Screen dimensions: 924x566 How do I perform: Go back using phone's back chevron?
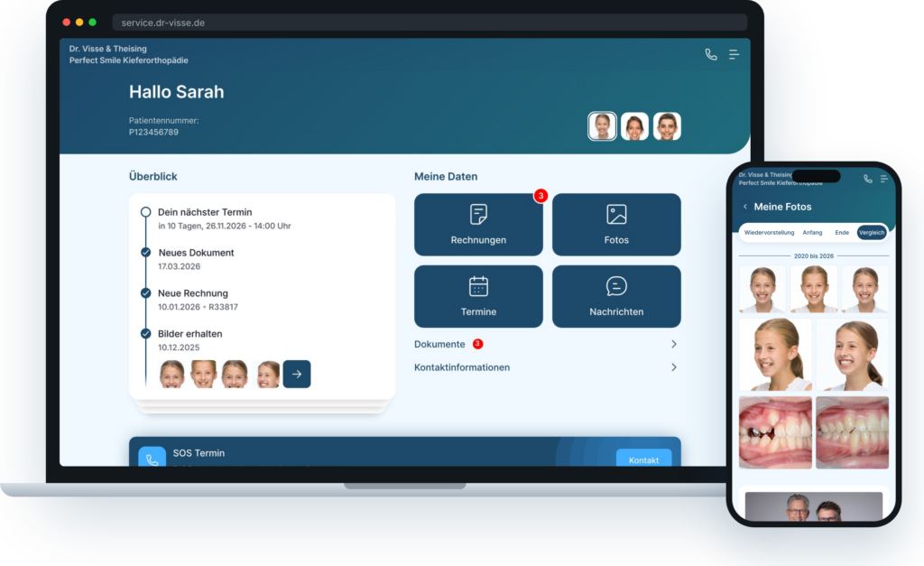pyautogui.click(x=744, y=207)
